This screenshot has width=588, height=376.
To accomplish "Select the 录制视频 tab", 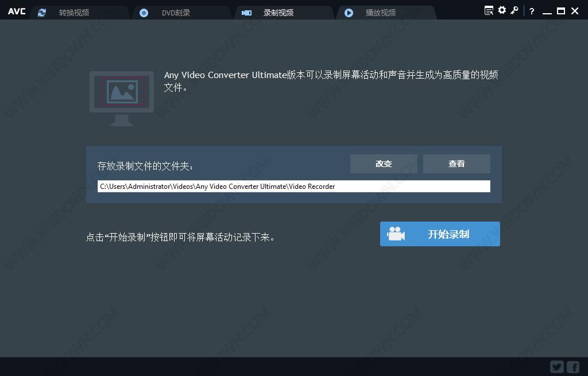I will (284, 13).
